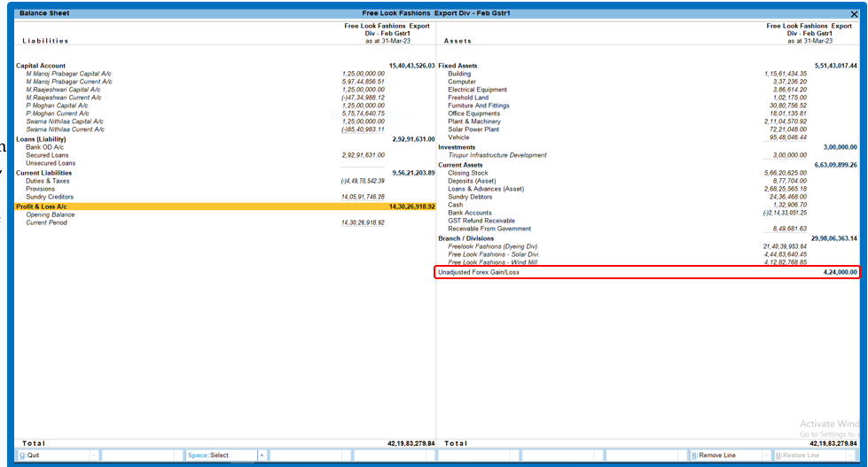
Task: Click the Assets column heading
Action: click(457, 41)
